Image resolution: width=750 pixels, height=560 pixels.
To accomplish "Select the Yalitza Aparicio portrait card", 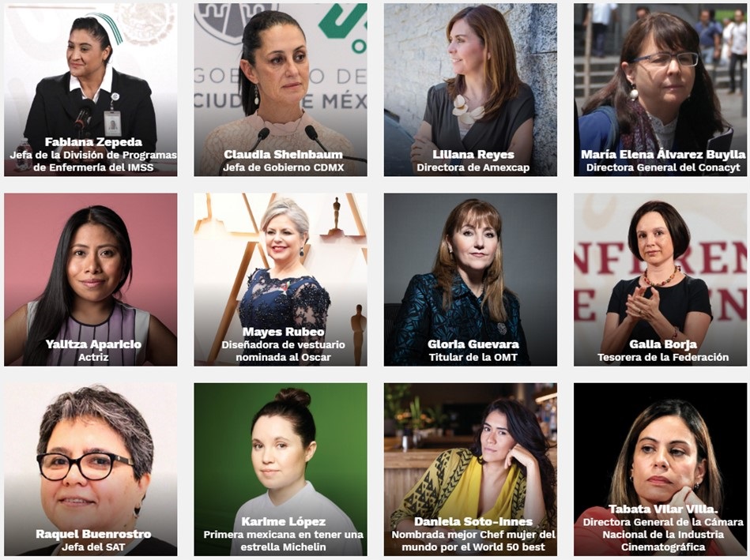I will [x=90, y=280].
